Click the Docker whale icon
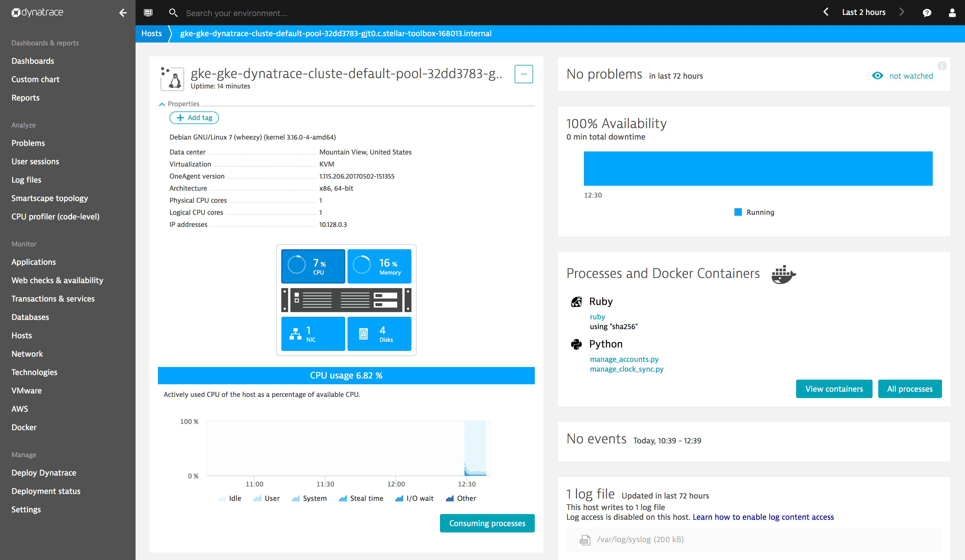Screen dimensions: 965x560 click(x=783, y=274)
